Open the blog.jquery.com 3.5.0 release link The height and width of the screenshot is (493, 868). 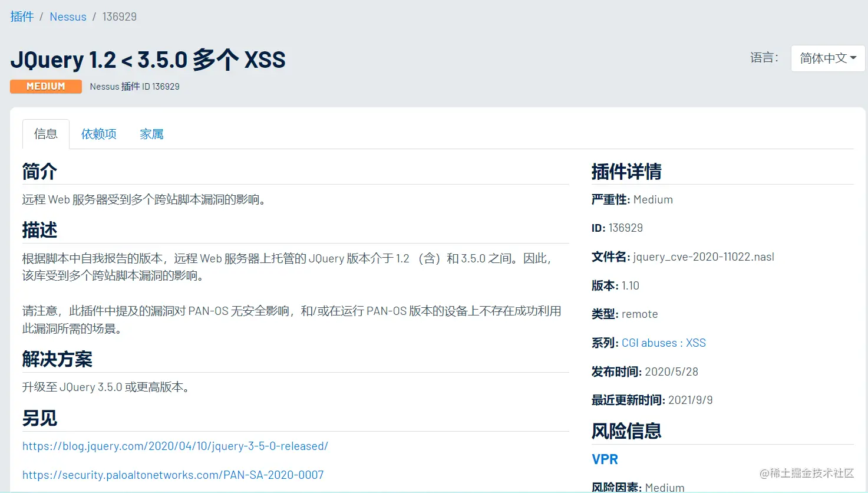point(175,446)
